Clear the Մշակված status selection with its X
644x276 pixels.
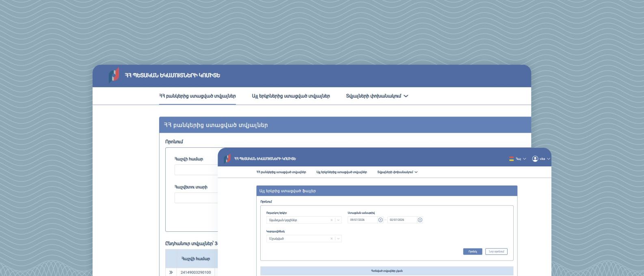pyautogui.click(x=331, y=239)
